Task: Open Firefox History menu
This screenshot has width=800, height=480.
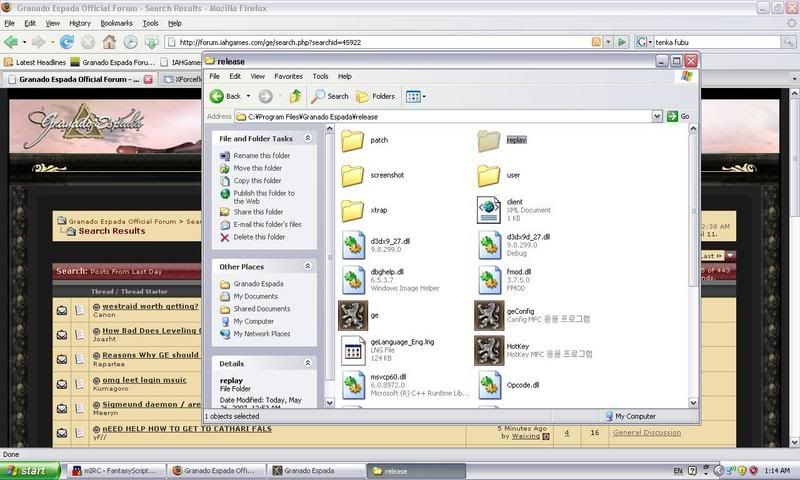Action: pos(80,23)
